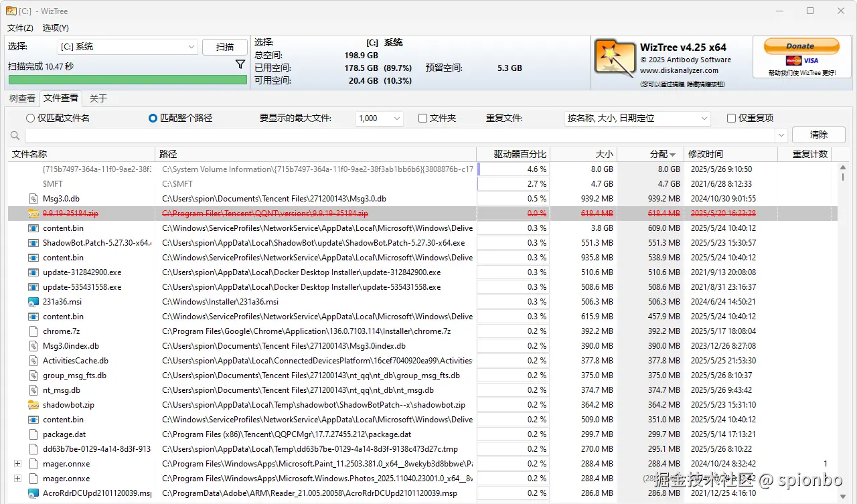Expand the second mager.onnxe row (Windows.Photos)
This screenshot has width=857, height=504.
(x=17, y=479)
